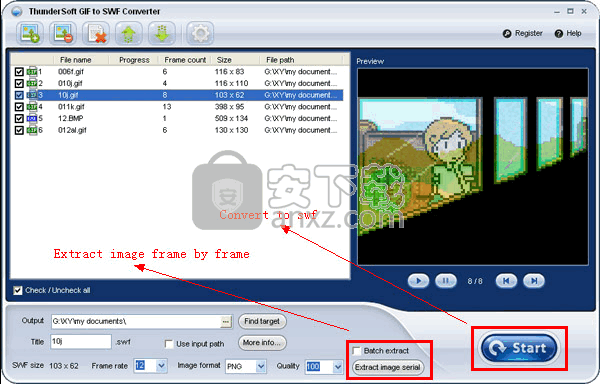This screenshot has width=600, height=384.
Task: Select the 006f.gif file name
Action: (x=71, y=72)
